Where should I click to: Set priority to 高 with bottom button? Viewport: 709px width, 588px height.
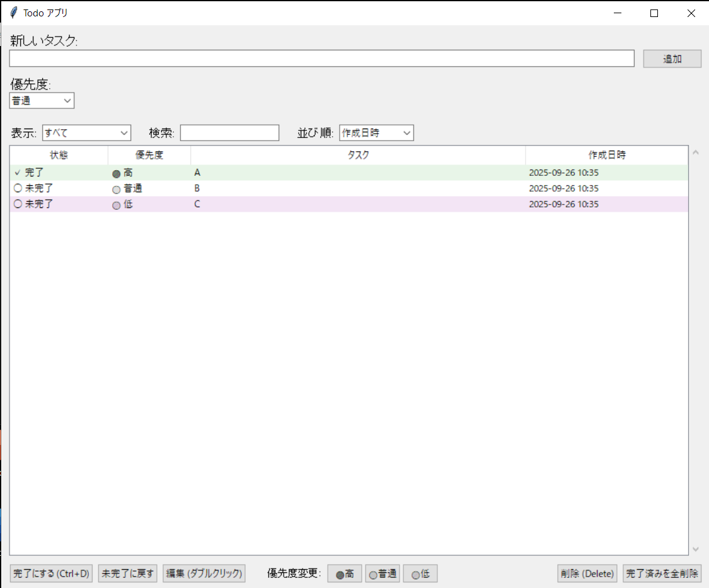point(345,574)
